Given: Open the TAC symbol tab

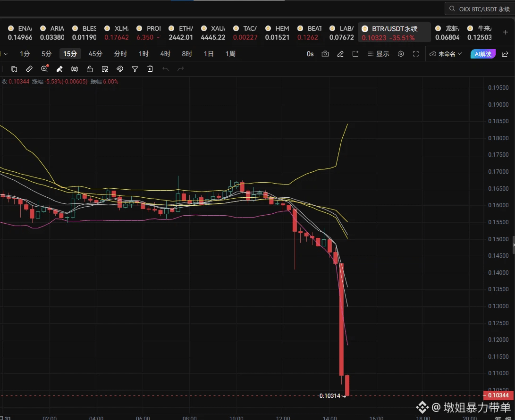Looking at the screenshot, I should (x=245, y=33).
